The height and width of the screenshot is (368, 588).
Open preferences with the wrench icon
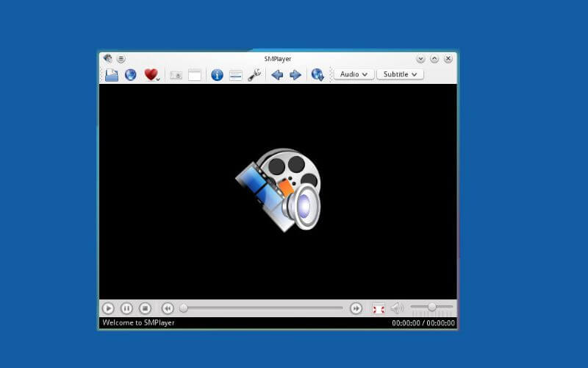[x=254, y=74]
